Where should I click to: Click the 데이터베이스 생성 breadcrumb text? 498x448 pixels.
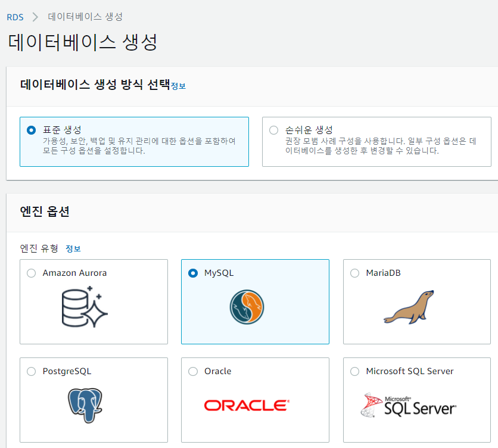click(x=85, y=17)
